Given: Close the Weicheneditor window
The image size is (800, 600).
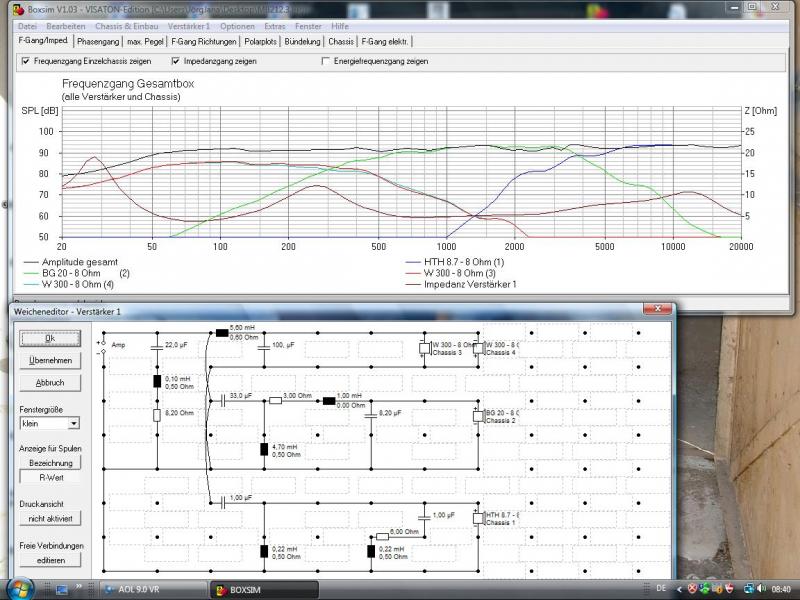Looking at the screenshot, I should 657,309.
